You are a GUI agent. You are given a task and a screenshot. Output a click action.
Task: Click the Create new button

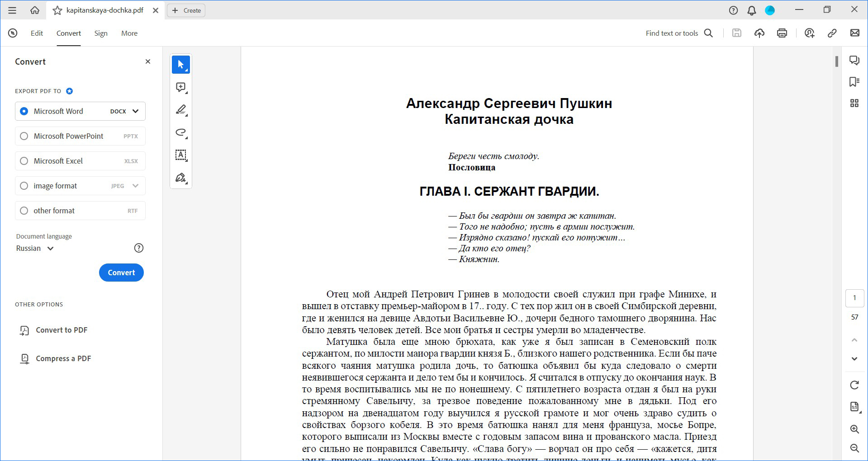coord(186,10)
